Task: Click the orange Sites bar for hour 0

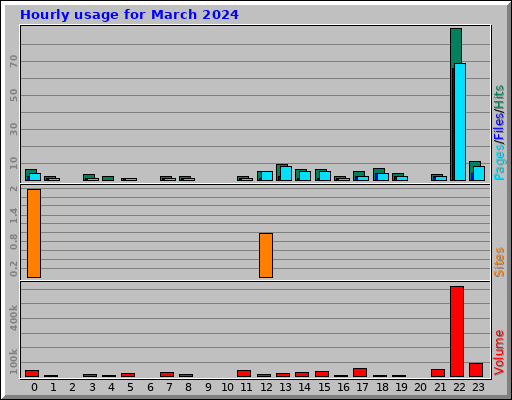Action: tap(34, 233)
